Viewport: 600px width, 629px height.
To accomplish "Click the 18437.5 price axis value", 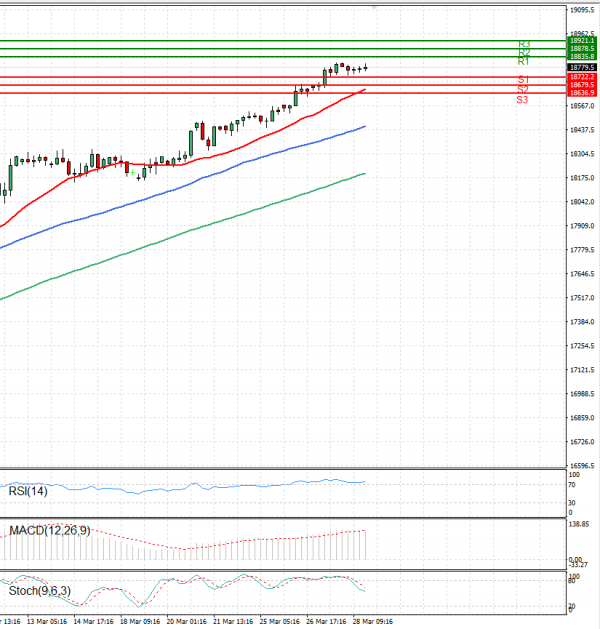I will 582,130.
